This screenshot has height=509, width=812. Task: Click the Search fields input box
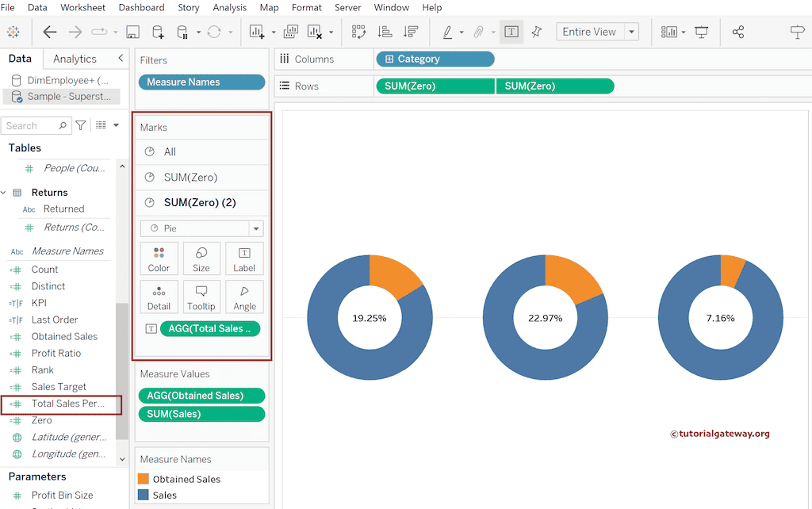click(32, 125)
